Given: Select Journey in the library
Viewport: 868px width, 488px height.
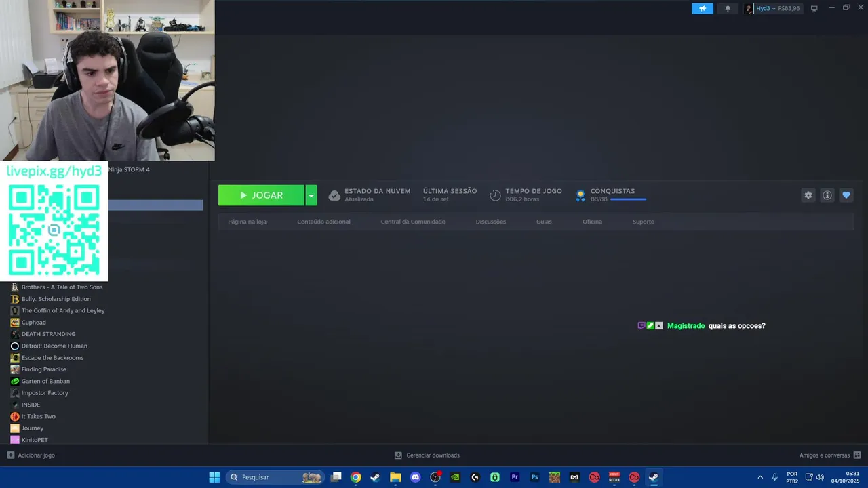Looking at the screenshot, I should coord(32,428).
